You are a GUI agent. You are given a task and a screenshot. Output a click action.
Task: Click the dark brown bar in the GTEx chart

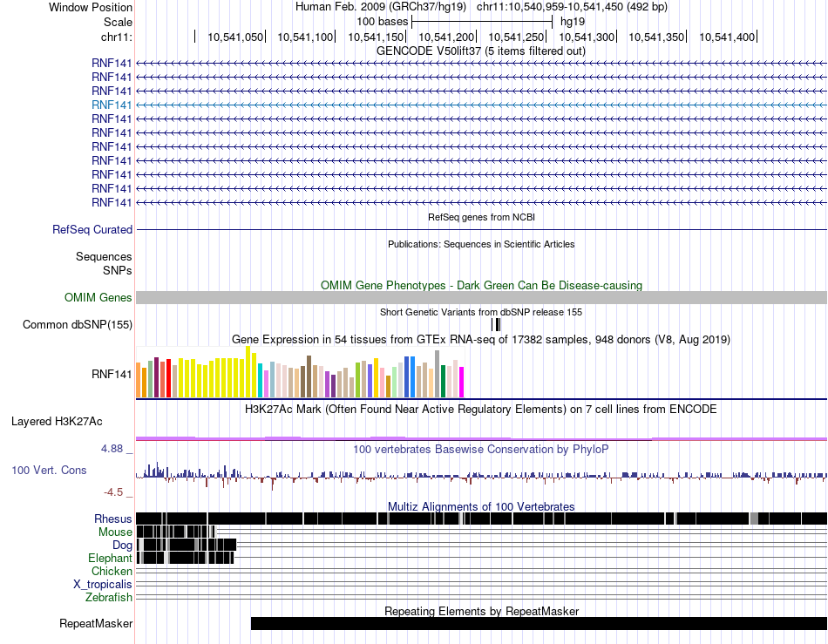[x=309, y=376]
